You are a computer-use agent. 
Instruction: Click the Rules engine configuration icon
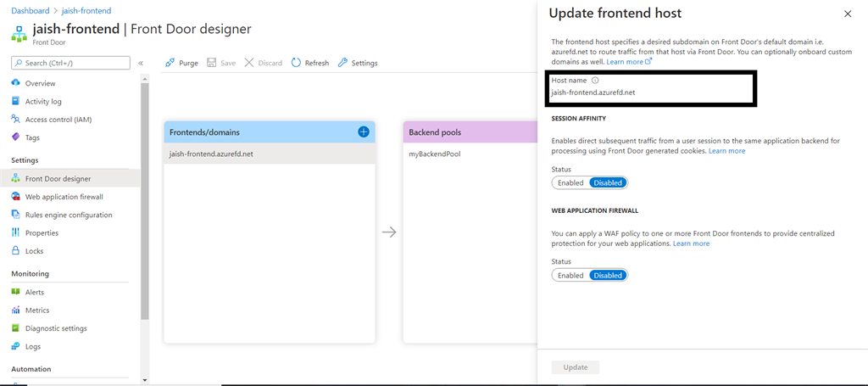(x=15, y=215)
